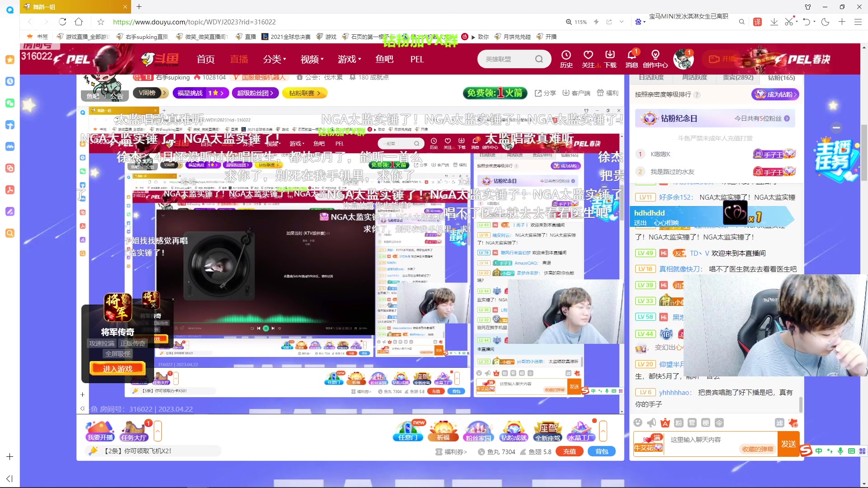The image size is (868, 488).
Task: Open the emoji picker in the chat toolbar
Action: point(638,422)
